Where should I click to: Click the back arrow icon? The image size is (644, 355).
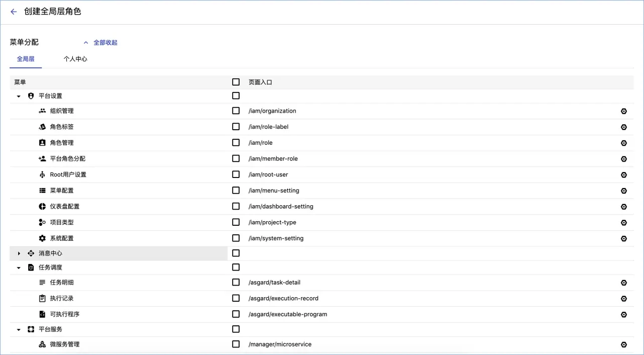coord(14,12)
